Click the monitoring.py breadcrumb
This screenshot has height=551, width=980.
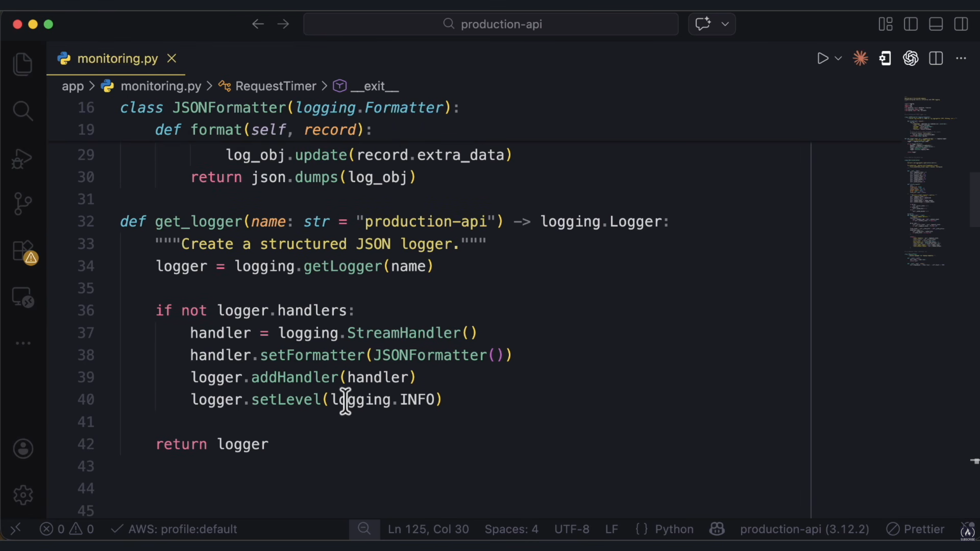click(x=161, y=86)
